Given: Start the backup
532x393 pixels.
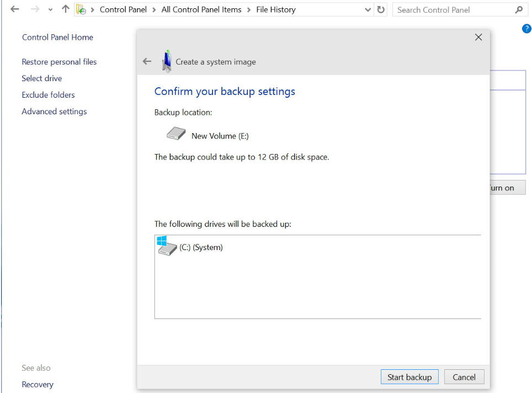Looking at the screenshot, I should point(409,377).
